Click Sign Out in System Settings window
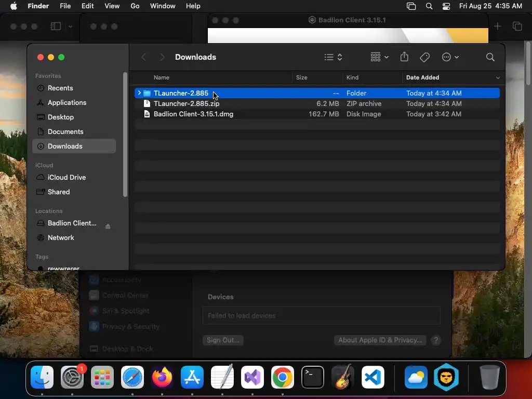 tap(223, 340)
